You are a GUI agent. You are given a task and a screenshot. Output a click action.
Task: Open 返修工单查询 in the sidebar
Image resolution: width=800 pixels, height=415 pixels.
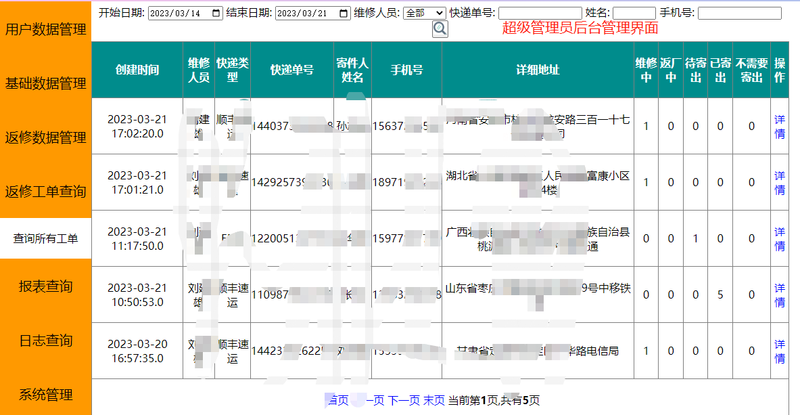coord(45,191)
